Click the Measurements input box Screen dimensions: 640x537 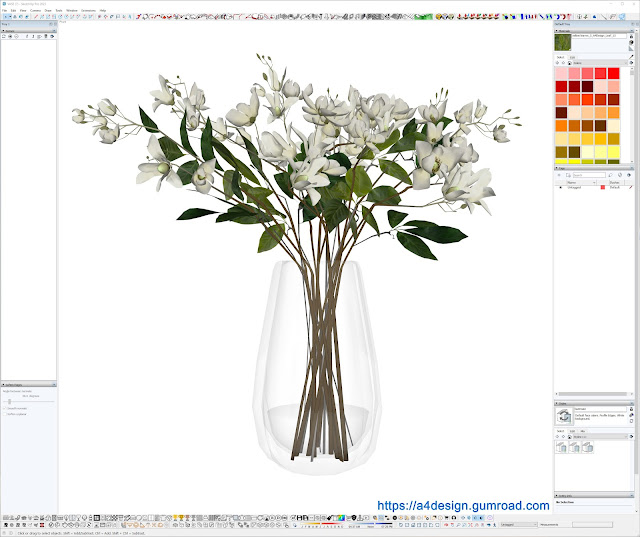(x=592, y=525)
